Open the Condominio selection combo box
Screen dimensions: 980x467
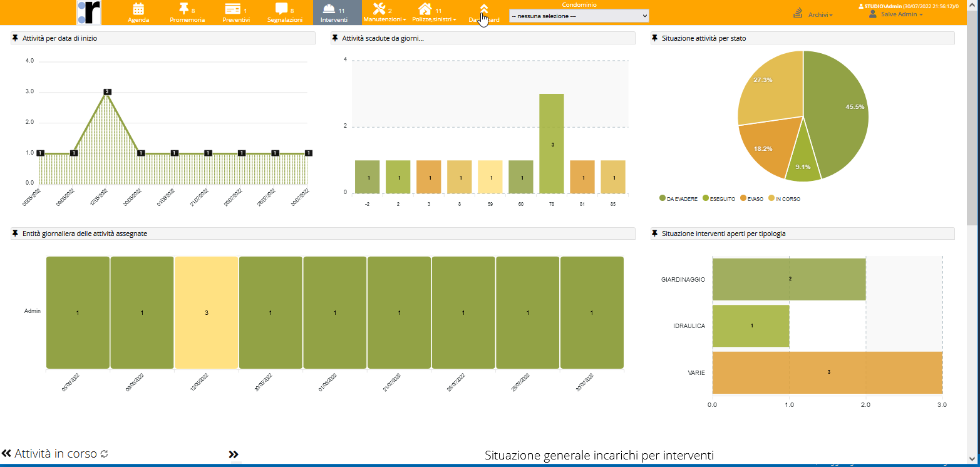(579, 16)
